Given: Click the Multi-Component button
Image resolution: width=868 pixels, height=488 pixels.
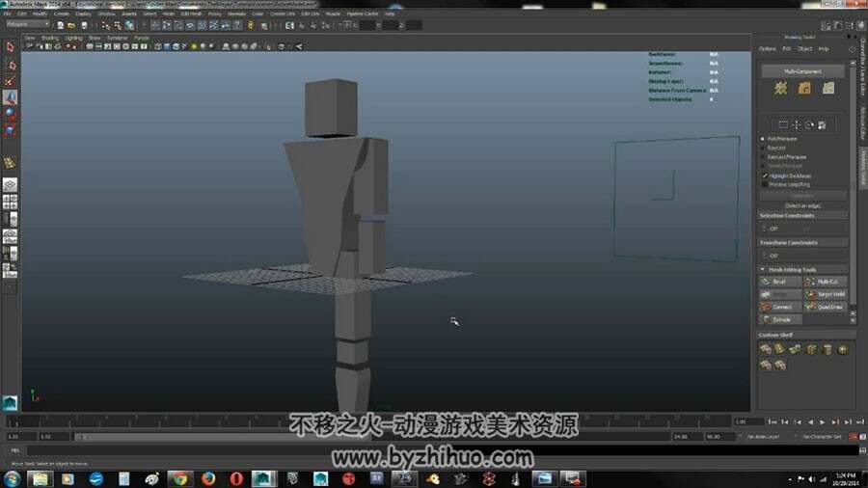Looking at the screenshot, I should click(x=802, y=71).
